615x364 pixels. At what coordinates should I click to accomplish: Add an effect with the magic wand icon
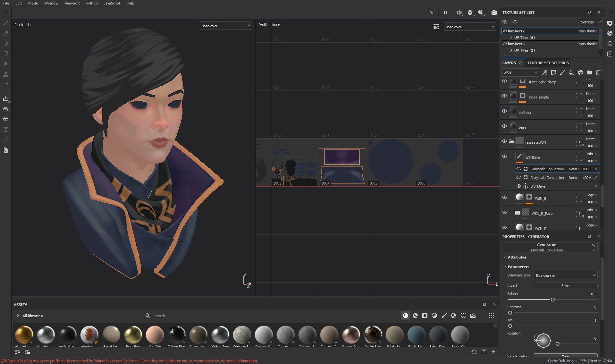tap(544, 72)
